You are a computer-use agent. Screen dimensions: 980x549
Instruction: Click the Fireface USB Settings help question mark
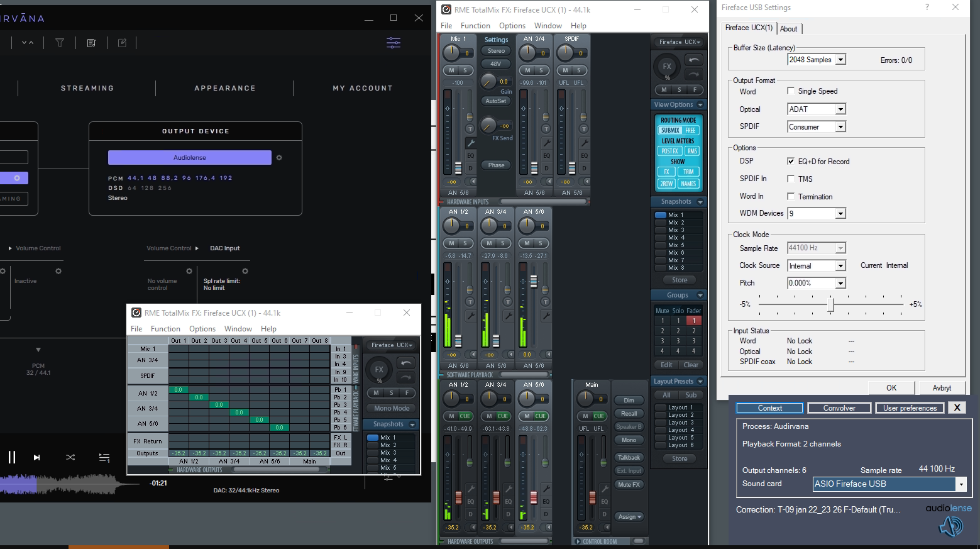point(927,8)
